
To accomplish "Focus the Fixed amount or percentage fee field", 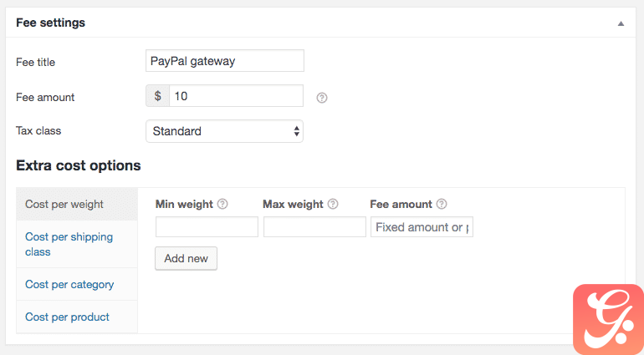I will click(422, 227).
